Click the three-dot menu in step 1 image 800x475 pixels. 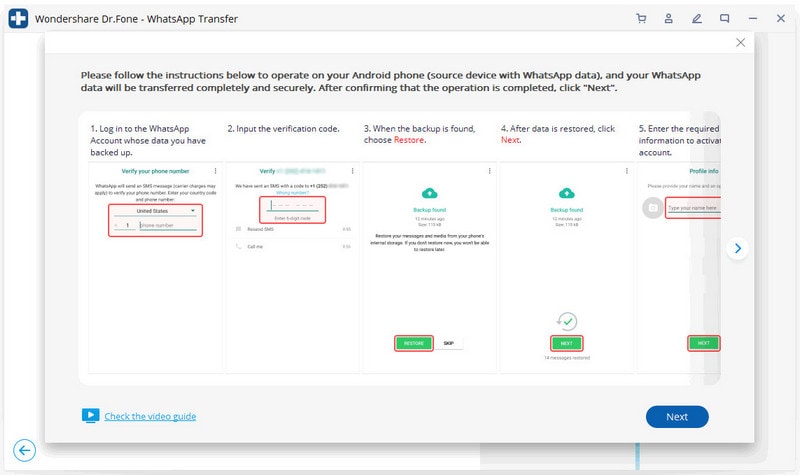point(215,171)
